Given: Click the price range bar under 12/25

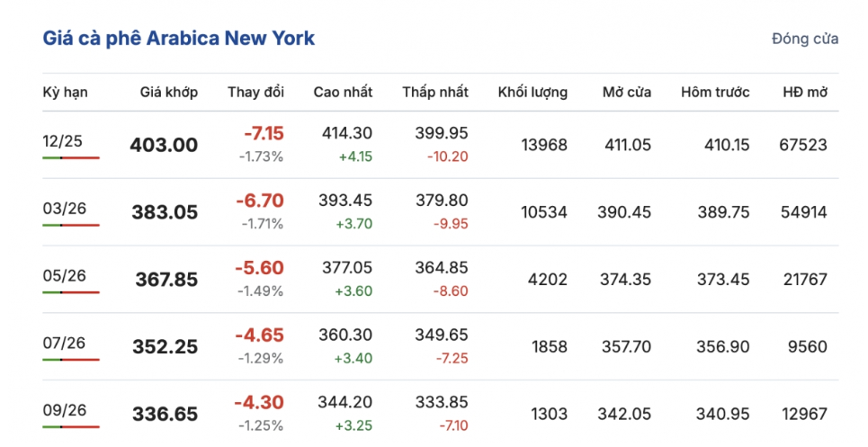Looking at the screenshot, I should (71, 157).
